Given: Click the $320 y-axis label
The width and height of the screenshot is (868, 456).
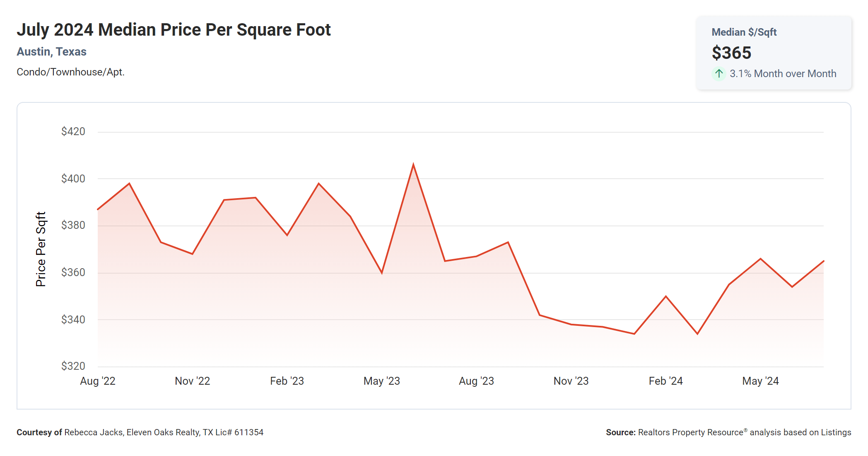Looking at the screenshot, I should pos(73,366).
